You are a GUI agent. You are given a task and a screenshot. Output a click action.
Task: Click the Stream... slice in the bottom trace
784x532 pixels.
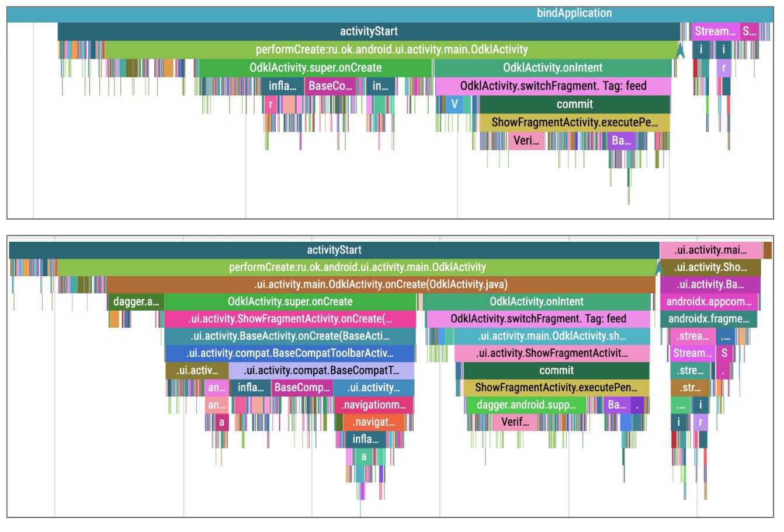(x=693, y=353)
